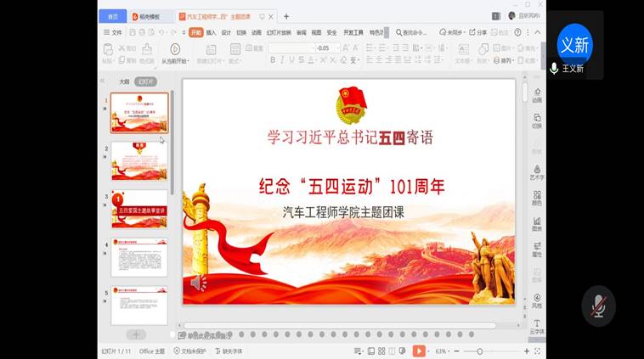The image size is (644, 359).
Task: Open the 文件 file menu
Action: click(x=113, y=32)
